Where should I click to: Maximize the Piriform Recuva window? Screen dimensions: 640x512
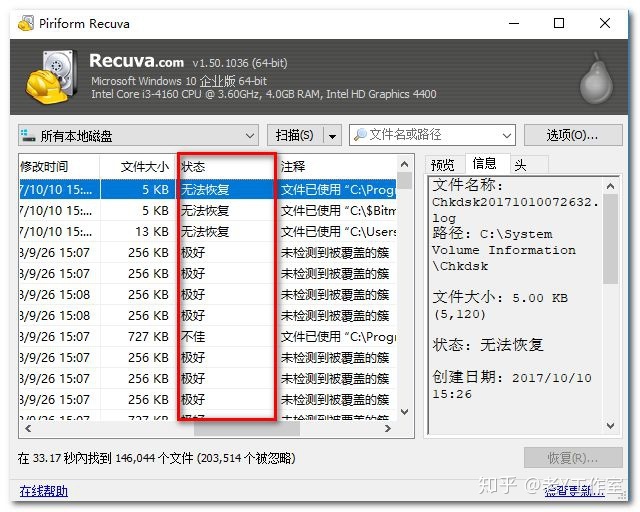pos(559,23)
